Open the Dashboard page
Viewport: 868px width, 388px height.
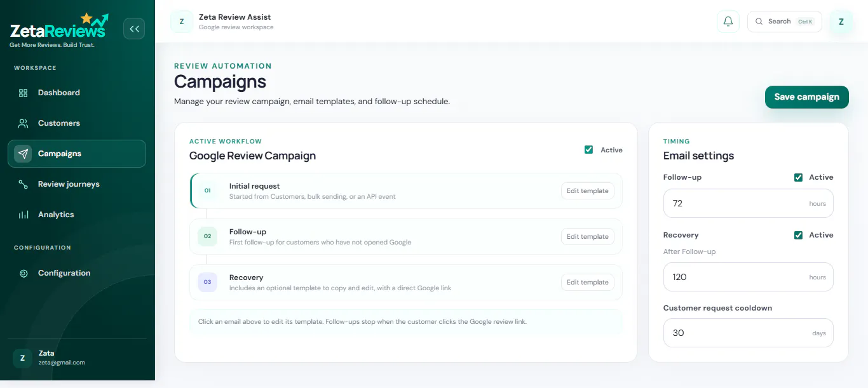click(x=77, y=93)
